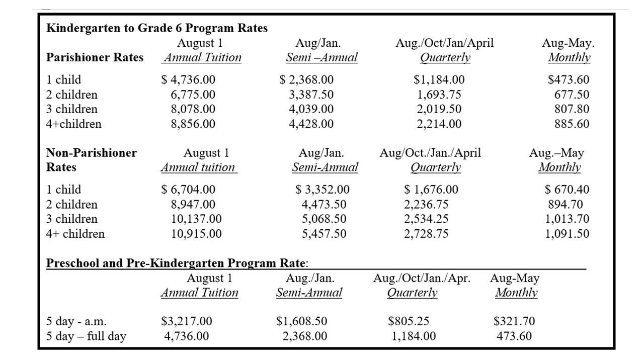Click the $3,352.00 semi-annual value

click(x=322, y=190)
